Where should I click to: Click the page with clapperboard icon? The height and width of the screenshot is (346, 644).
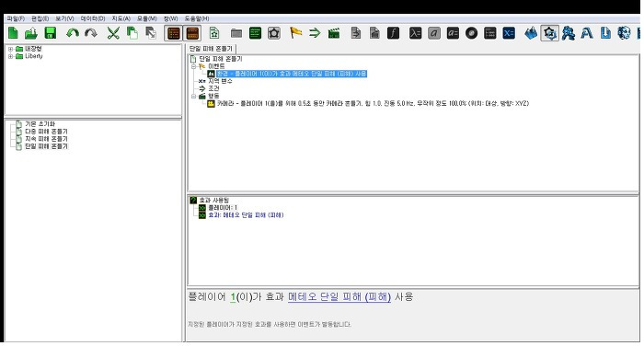[374, 33]
